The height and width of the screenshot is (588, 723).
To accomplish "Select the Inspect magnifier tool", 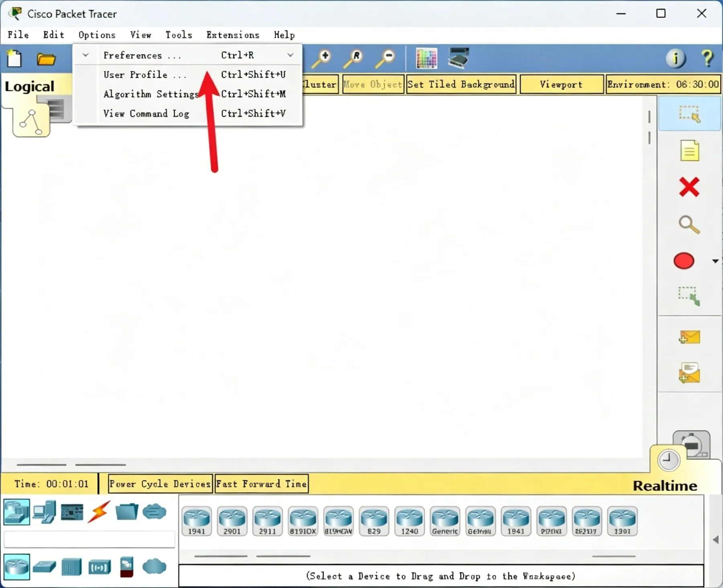I will (689, 224).
